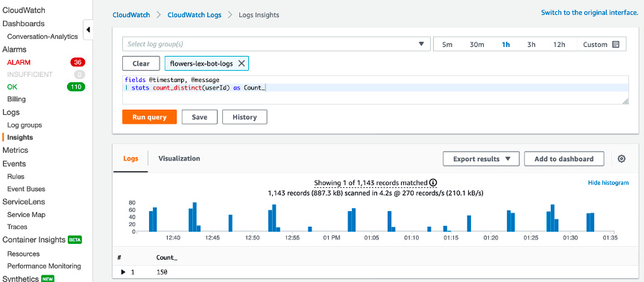644x282 pixels.
Task: Grab the query editor resize handle
Action: (x=625, y=101)
